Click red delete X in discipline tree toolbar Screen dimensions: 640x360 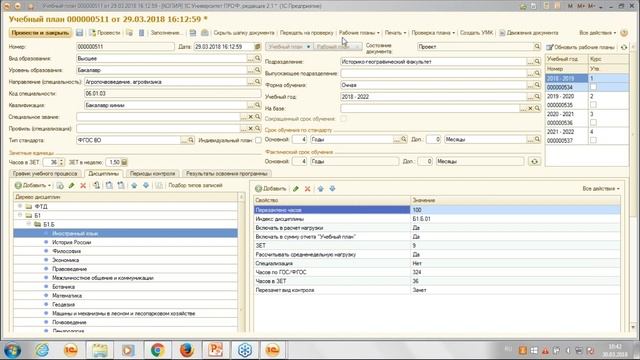click(x=83, y=185)
